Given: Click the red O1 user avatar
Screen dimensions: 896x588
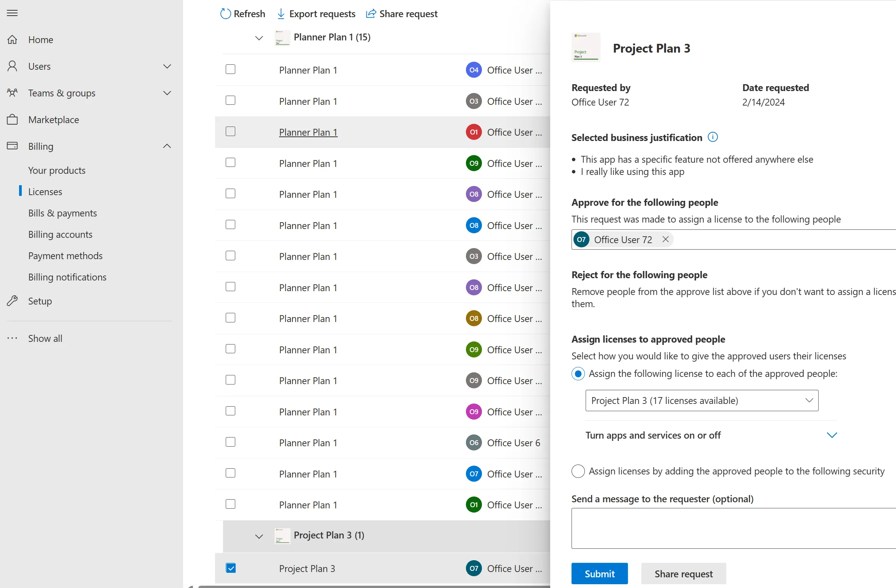Looking at the screenshot, I should click(474, 132).
